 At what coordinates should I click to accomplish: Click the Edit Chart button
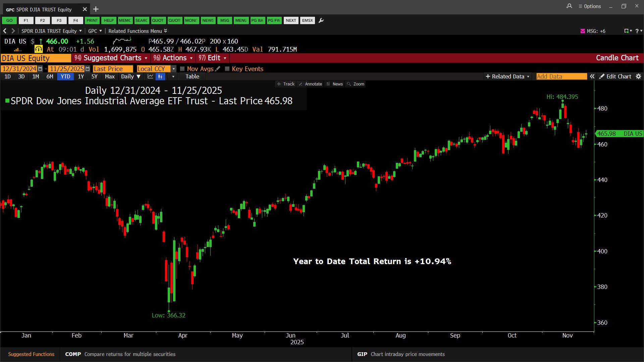click(x=615, y=76)
